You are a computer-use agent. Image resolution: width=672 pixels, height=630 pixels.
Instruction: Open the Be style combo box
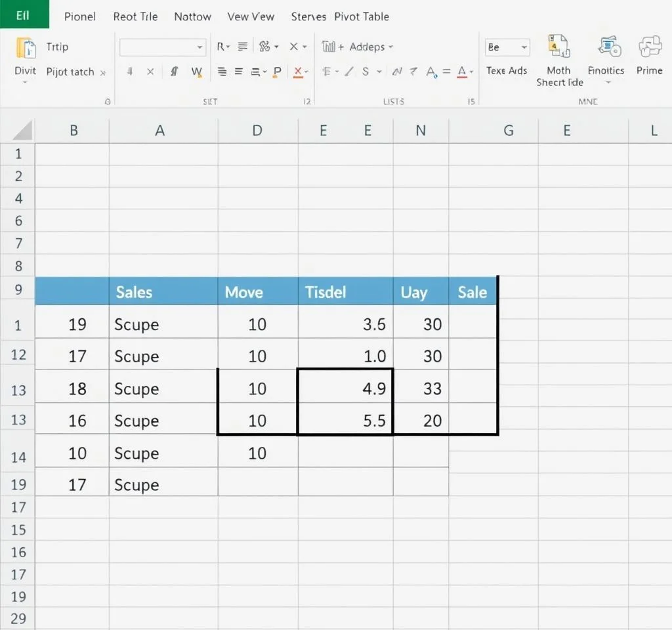click(507, 47)
